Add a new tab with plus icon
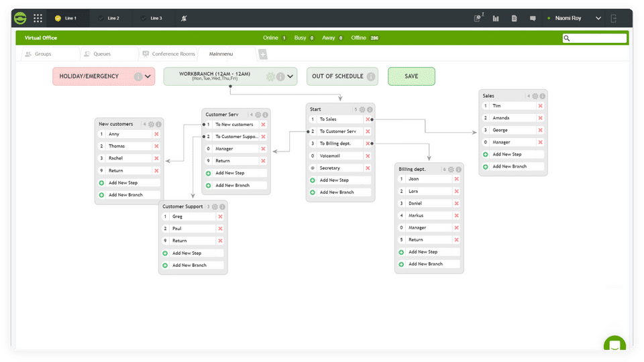Image resolution: width=644 pixels, height=362 pixels. tap(263, 54)
